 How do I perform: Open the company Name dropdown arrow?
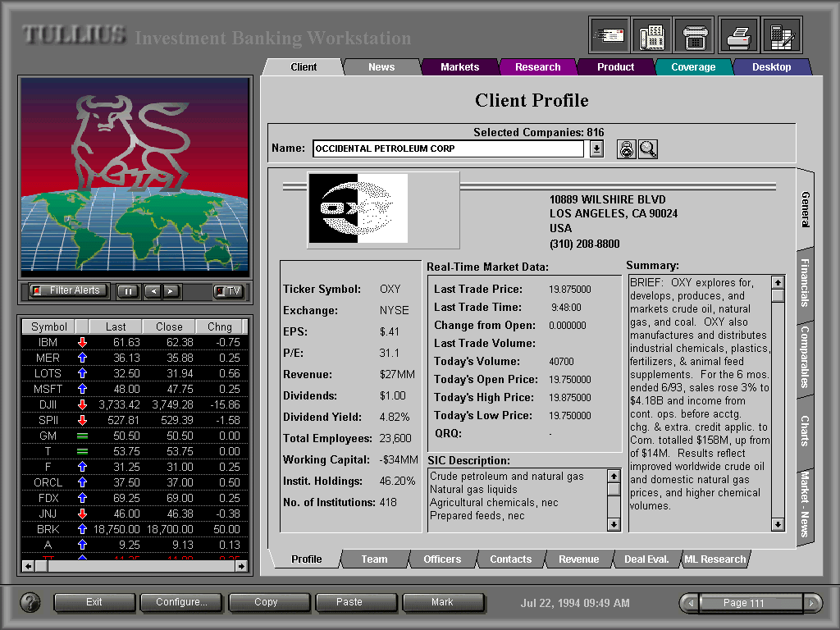tap(597, 149)
